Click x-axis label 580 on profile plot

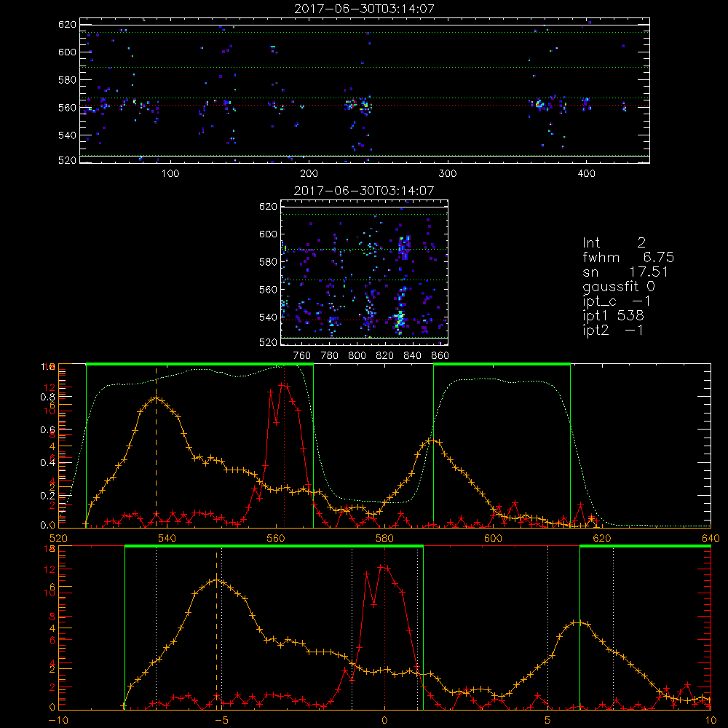point(384,539)
